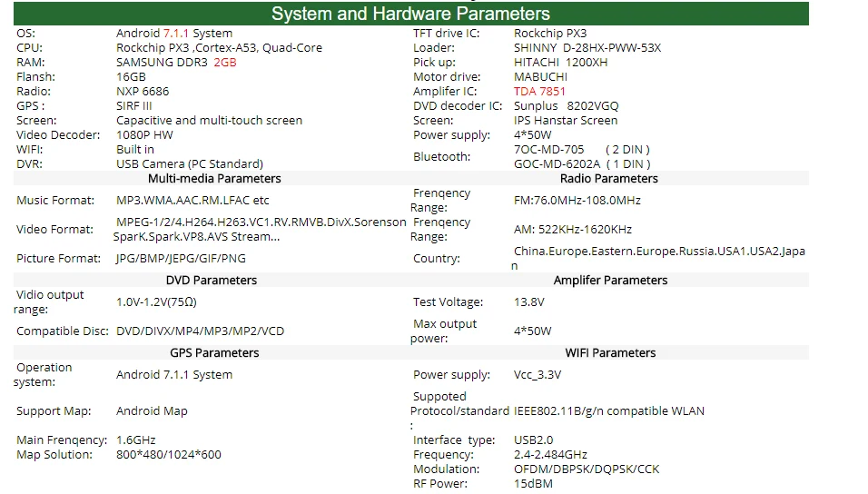Select the Rockchip PX3 TFT drive IC value
The image size is (868, 494).
coord(550,34)
